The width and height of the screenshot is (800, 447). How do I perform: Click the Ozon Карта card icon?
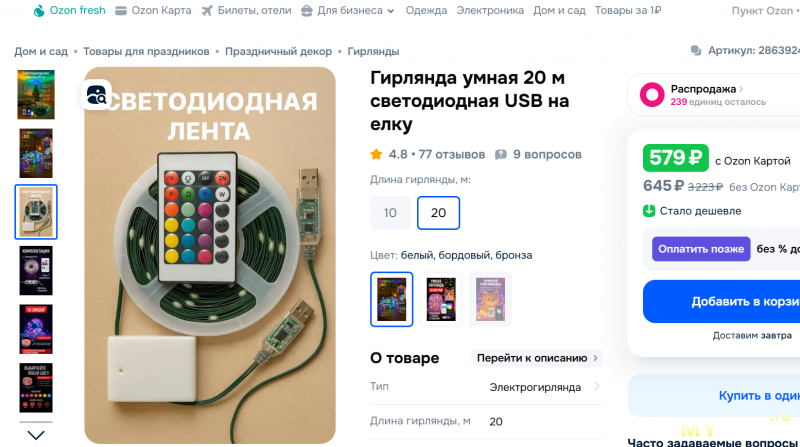pos(121,11)
